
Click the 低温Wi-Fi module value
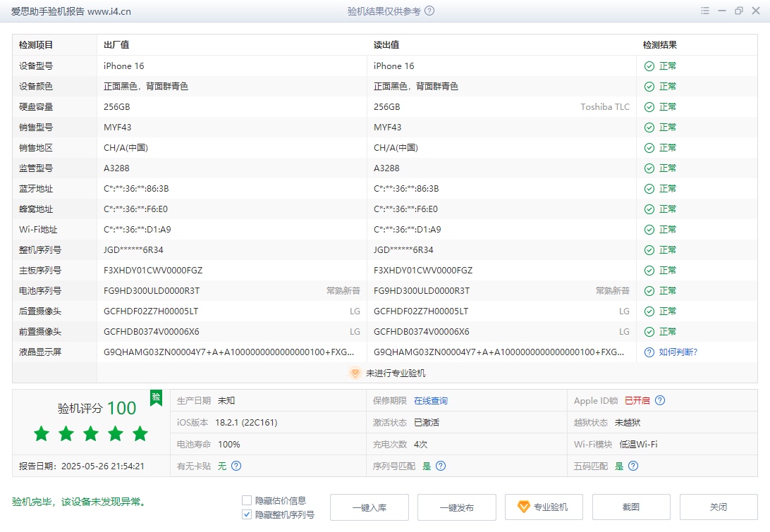[638, 445]
